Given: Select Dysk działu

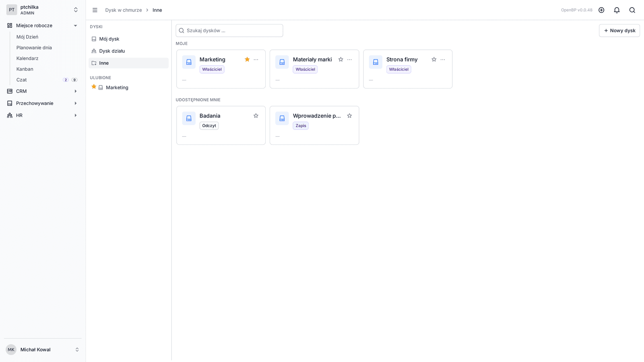Looking at the screenshot, I should click(x=128, y=51).
